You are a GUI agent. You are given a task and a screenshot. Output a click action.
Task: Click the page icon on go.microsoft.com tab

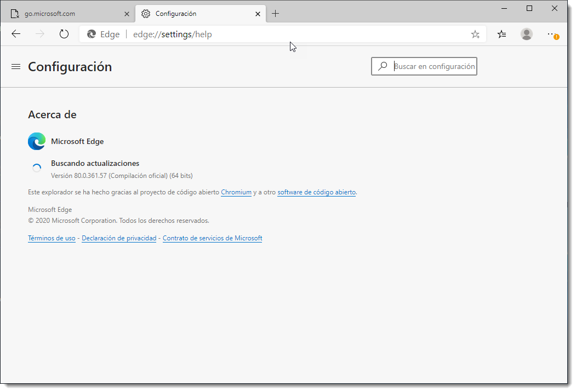coord(15,14)
